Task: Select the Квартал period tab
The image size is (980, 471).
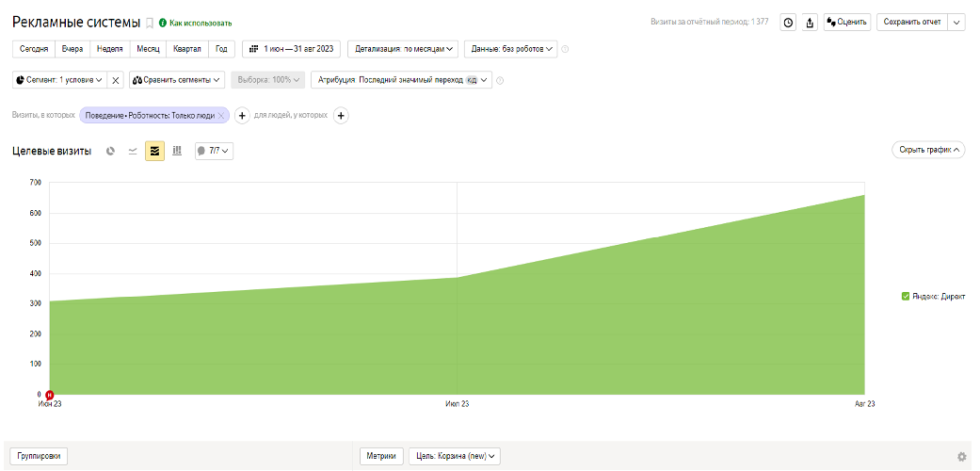Action: [186, 48]
